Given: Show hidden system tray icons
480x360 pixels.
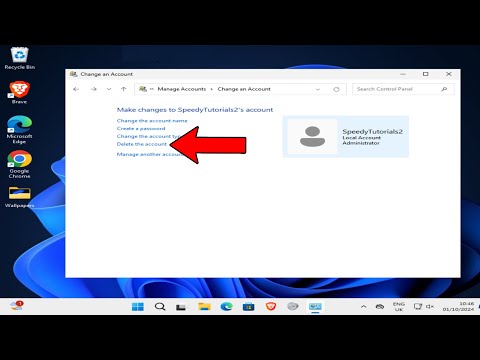Looking at the screenshot, I should pyautogui.click(x=364, y=306).
